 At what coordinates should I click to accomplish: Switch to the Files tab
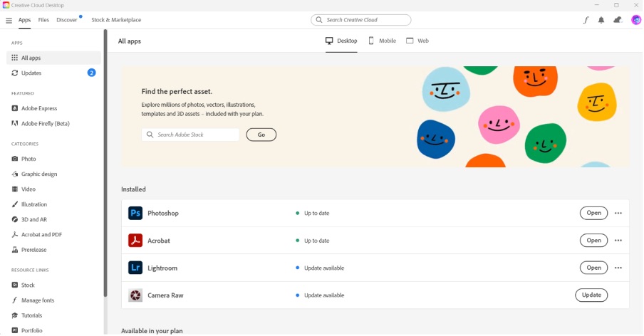pos(43,20)
